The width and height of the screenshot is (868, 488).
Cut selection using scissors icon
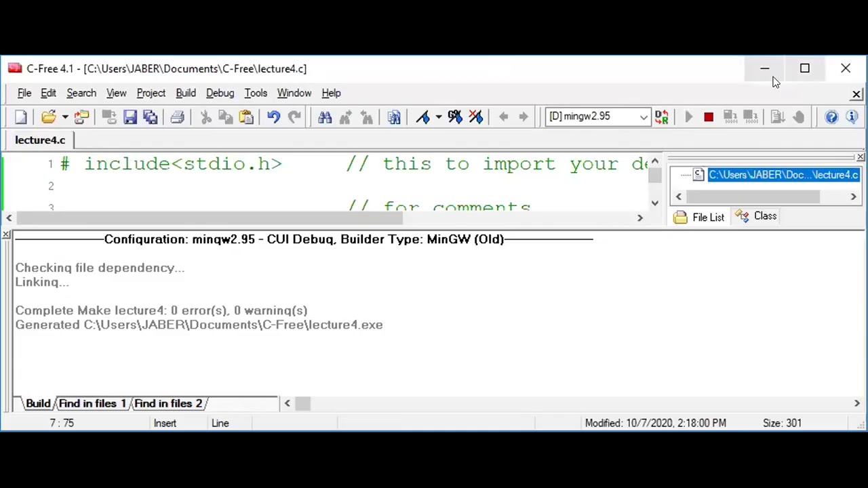(x=206, y=117)
